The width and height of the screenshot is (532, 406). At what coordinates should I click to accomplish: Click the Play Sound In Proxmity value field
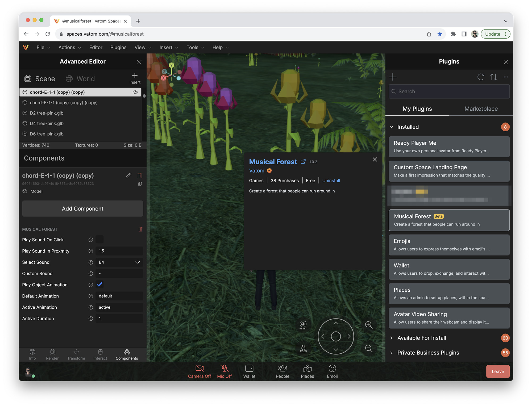click(x=119, y=251)
